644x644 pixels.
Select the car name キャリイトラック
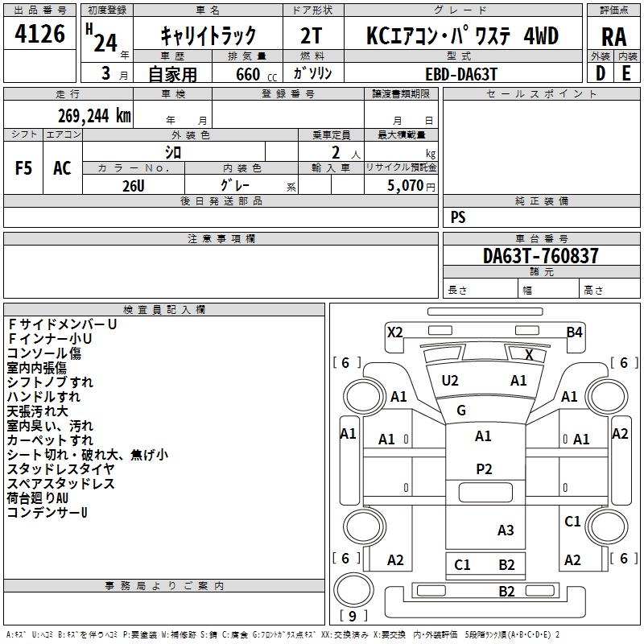coord(208,35)
